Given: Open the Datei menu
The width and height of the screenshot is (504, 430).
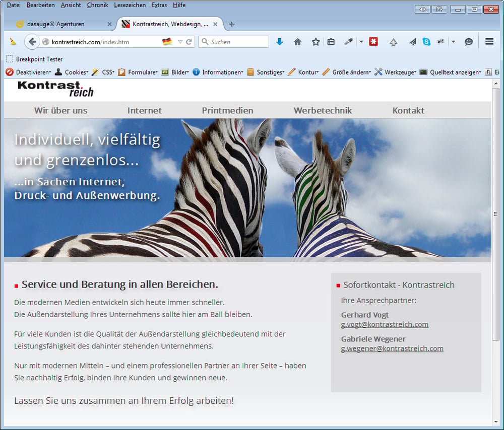Looking at the screenshot, I should click(x=14, y=5).
